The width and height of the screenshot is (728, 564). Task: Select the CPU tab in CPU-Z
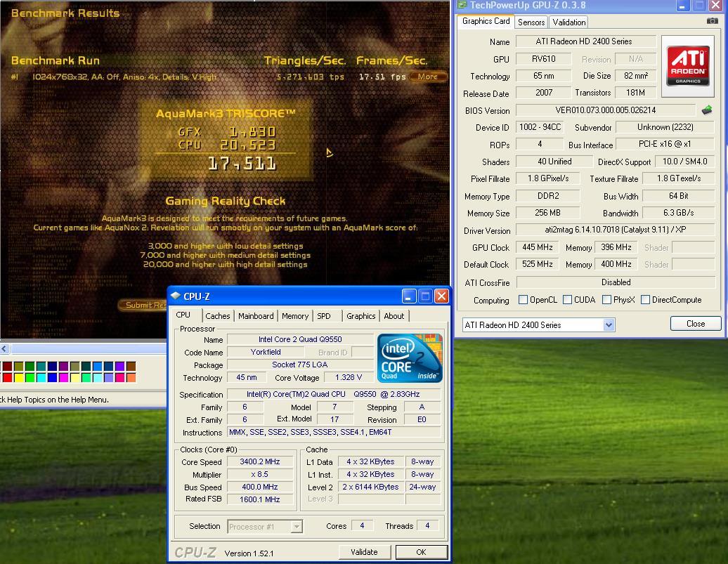[x=183, y=315]
